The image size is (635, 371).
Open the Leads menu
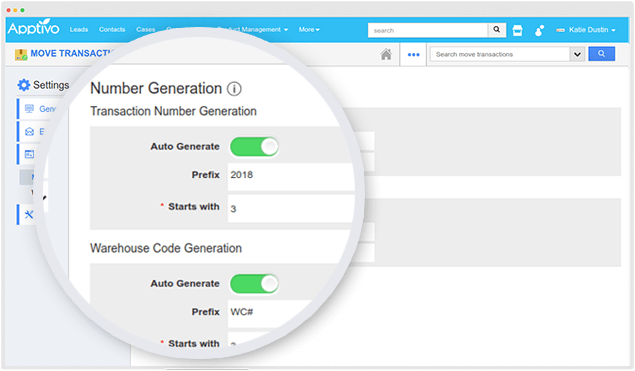click(x=79, y=30)
